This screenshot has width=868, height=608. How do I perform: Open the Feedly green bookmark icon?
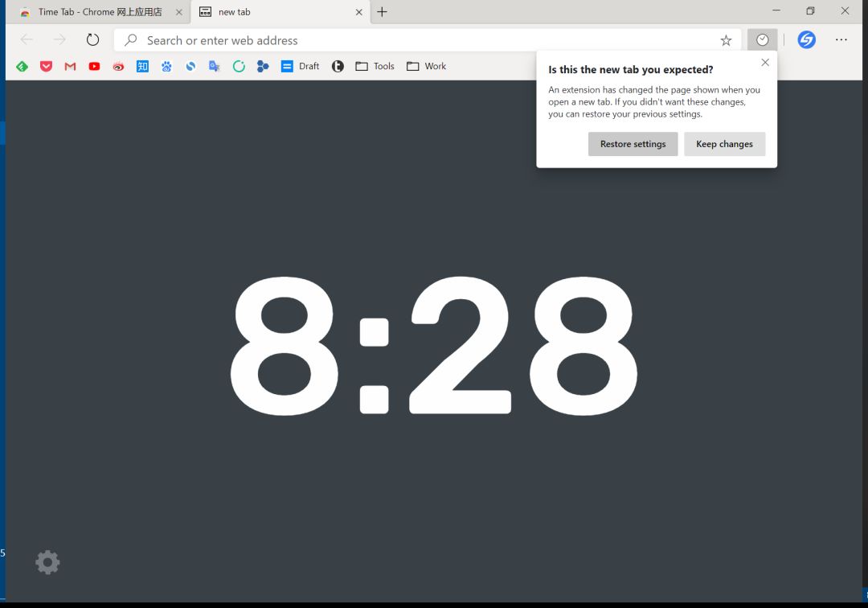(x=22, y=67)
